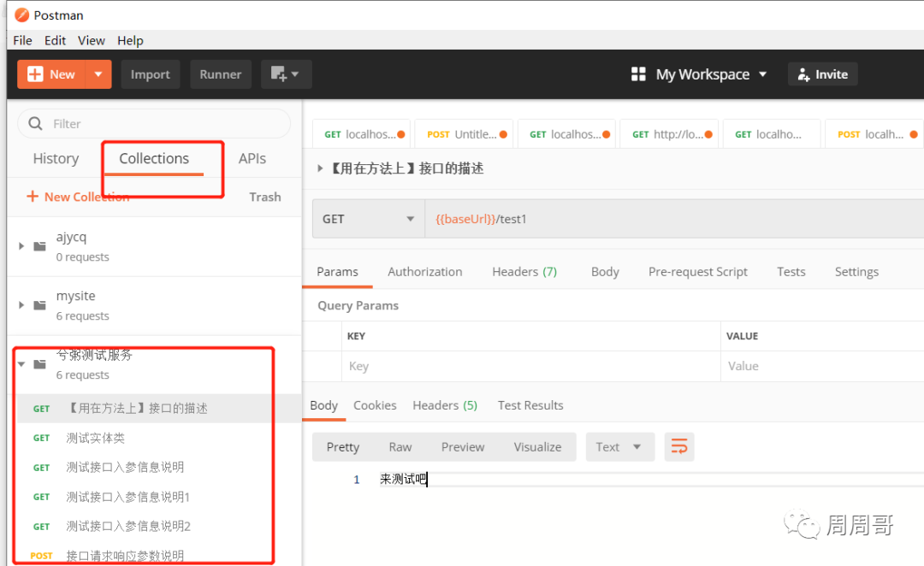Image resolution: width=924 pixels, height=566 pixels.
Task: Open the Text format dropdown
Action: click(x=620, y=447)
